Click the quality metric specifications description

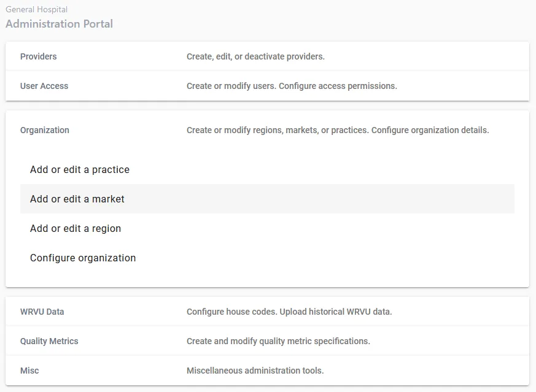click(x=278, y=341)
